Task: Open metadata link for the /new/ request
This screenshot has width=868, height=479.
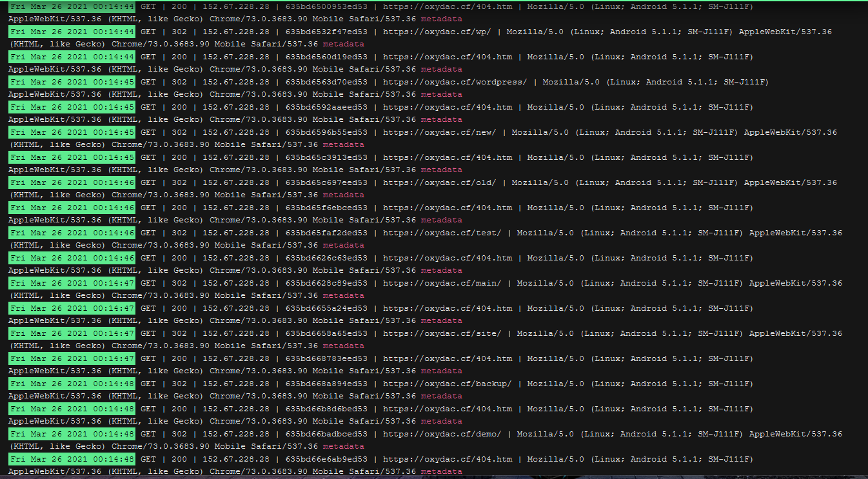Action: (x=343, y=145)
